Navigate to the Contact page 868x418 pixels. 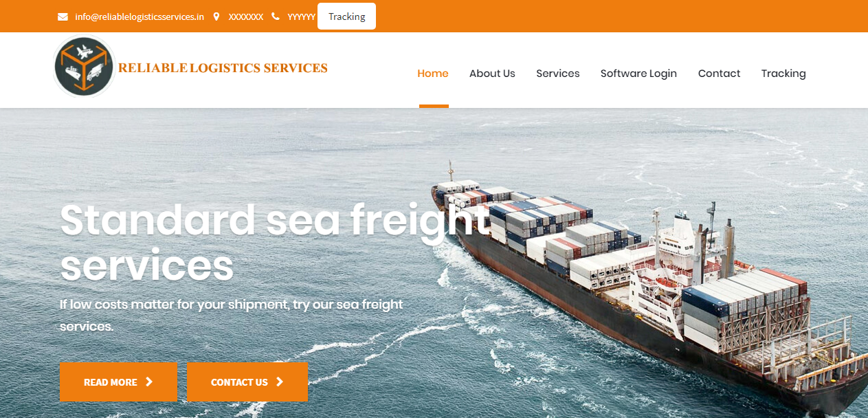click(719, 74)
